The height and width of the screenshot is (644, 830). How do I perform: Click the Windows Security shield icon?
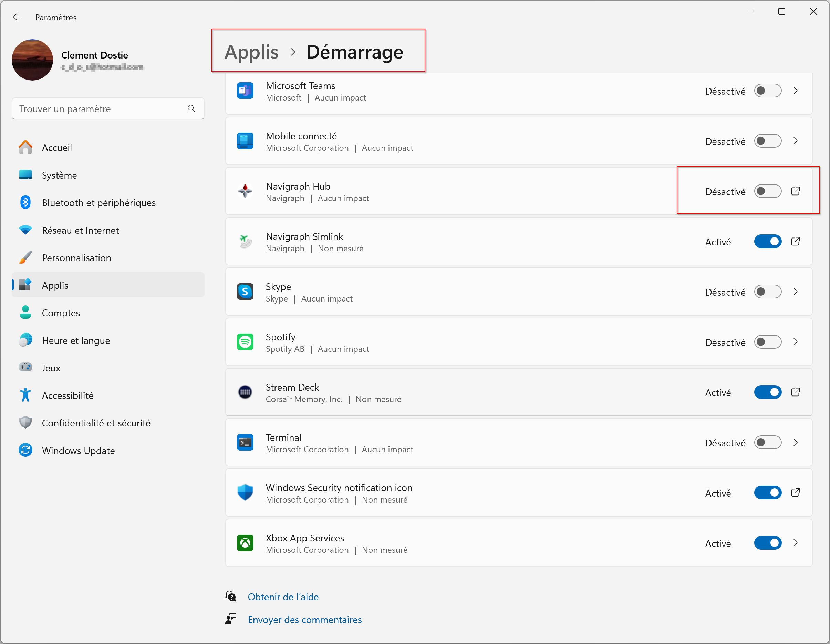tap(245, 493)
